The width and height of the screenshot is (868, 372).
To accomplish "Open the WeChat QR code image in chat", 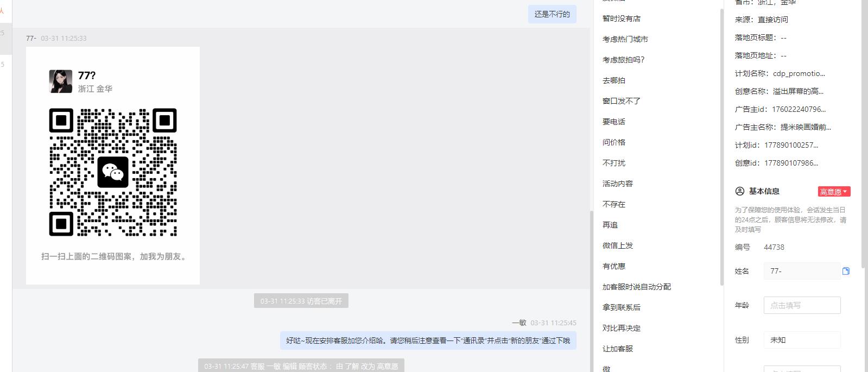I will (113, 166).
